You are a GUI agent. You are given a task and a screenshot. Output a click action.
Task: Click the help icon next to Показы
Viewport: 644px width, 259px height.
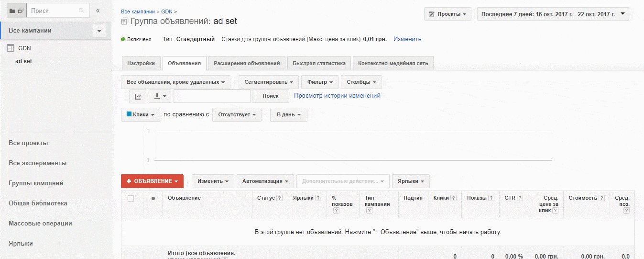(491, 198)
